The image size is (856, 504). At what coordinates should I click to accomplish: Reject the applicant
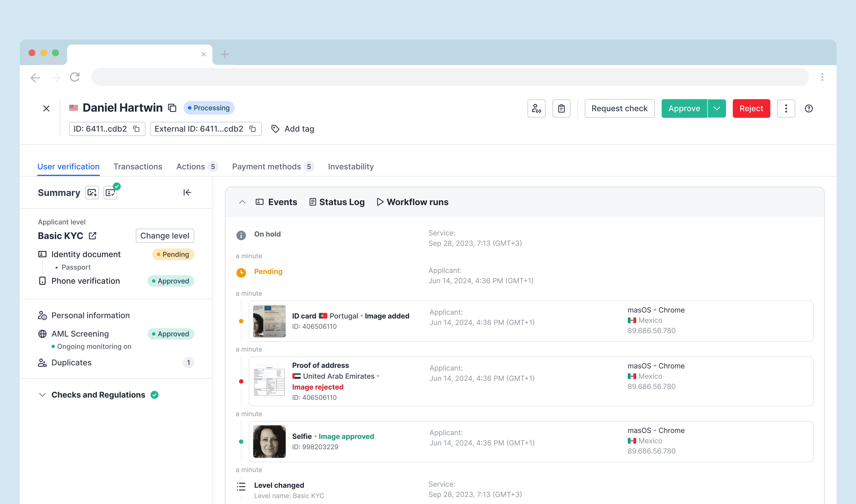751,108
